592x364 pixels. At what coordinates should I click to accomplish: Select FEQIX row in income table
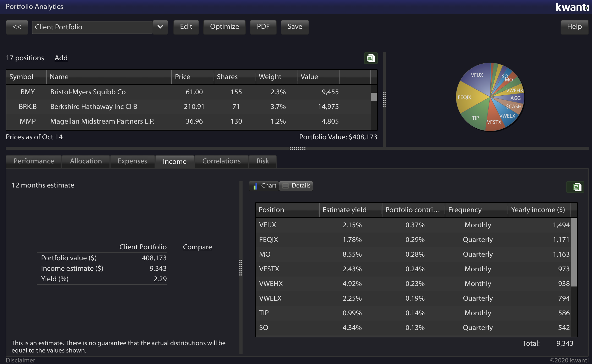point(413,240)
